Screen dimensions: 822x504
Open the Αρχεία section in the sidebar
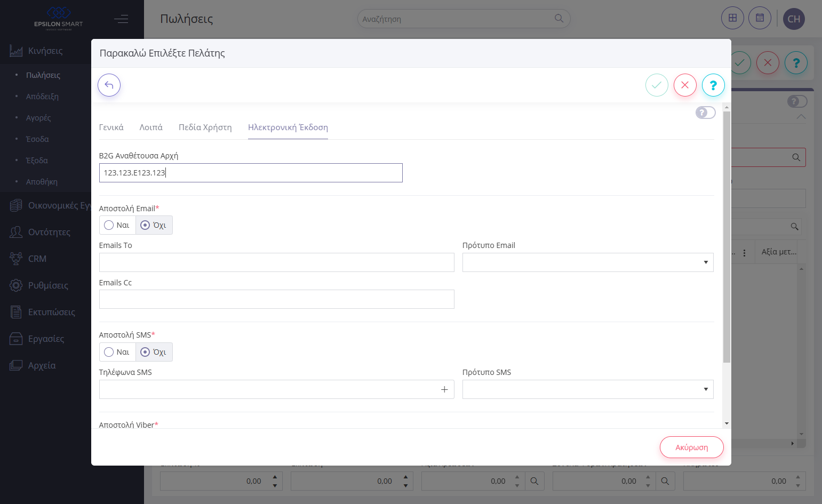(x=42, y=365)
